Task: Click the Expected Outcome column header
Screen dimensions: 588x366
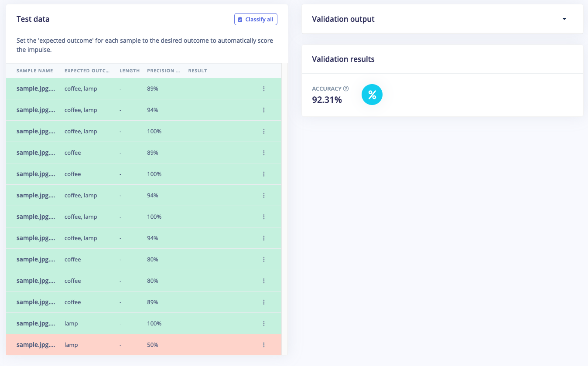Action: point(87,71)
